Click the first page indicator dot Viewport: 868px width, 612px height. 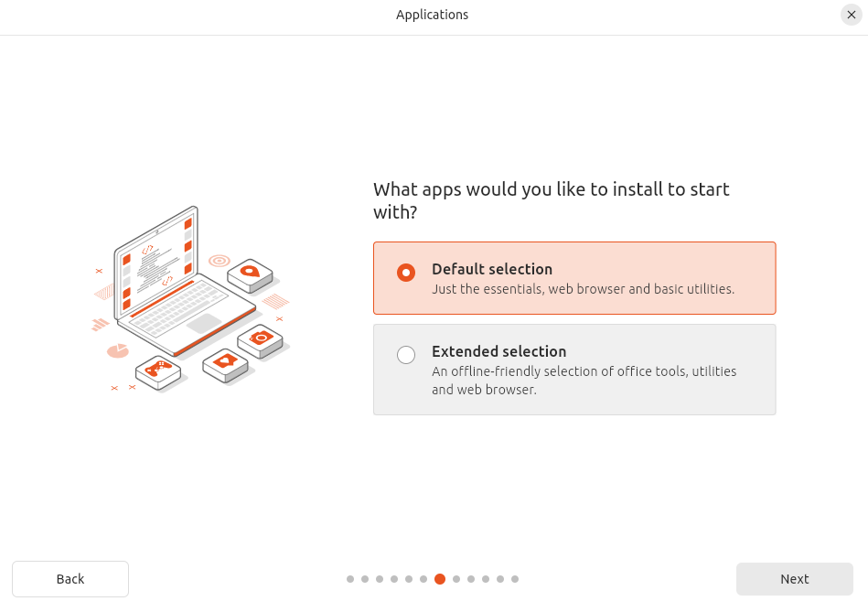pyautogui.click(x=350, y=579)
